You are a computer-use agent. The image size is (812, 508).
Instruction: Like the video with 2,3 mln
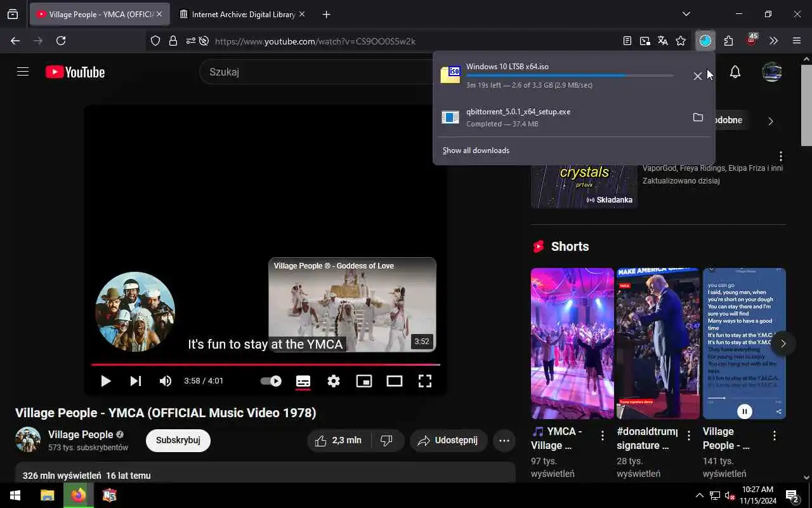tap(339, 440)
